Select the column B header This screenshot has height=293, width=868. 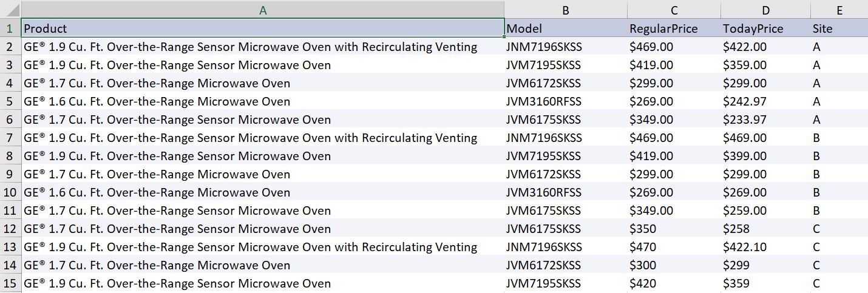point(565,10)
